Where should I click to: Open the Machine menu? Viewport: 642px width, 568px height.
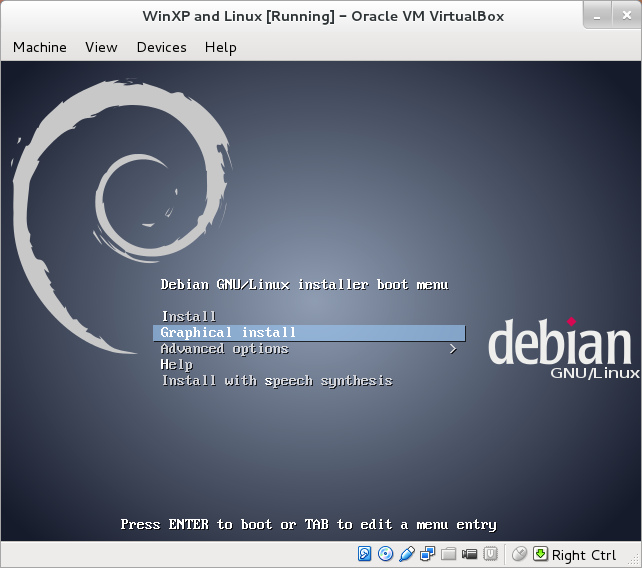pyautogui.click(x=40, y=47)
